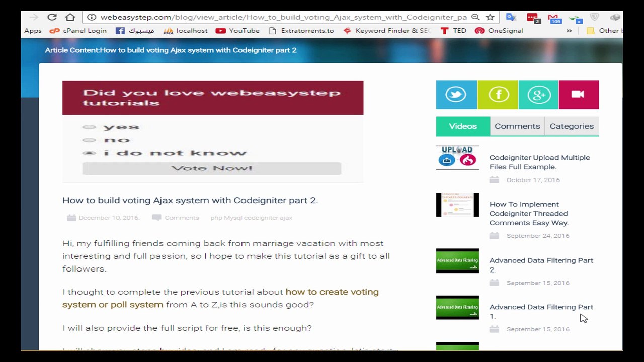Screen dimensions: 644x362
Task: Switch to the Categories tab
Action: [572, 126]
